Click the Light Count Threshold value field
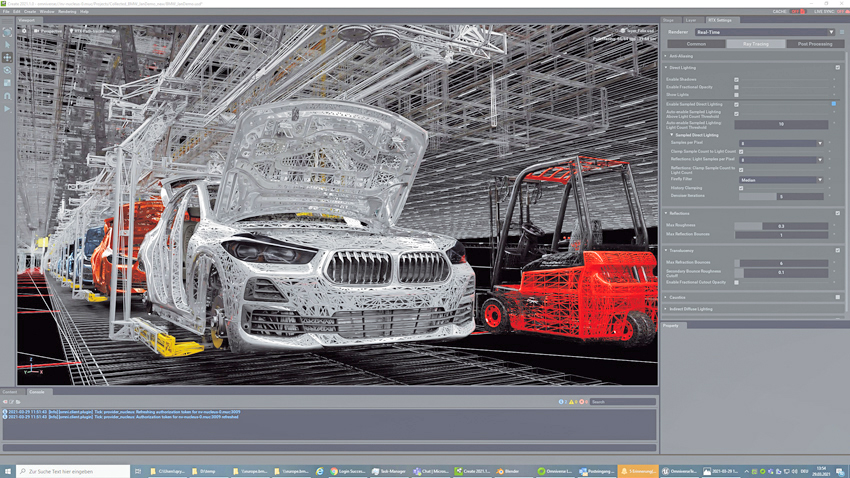This screenshot has width=850, height=478. (781, 125)
